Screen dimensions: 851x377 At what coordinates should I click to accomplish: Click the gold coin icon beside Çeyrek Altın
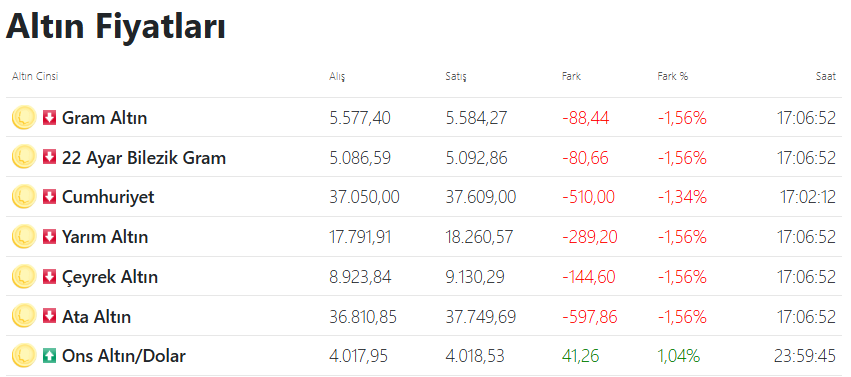click(x=23, y=277)
